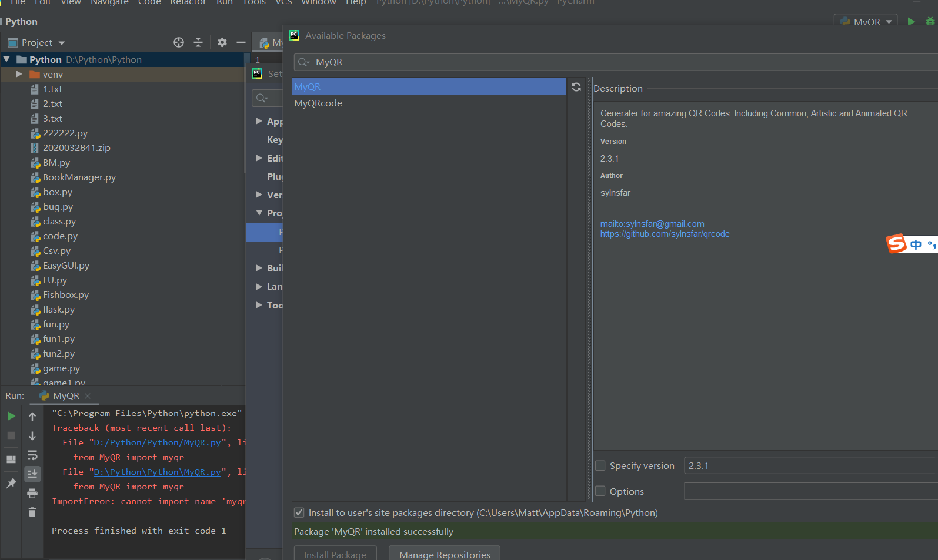Open the MyQR run configuration dropdown
The width and height of the screenshot is (938, 560).
(x=866, y=22)
